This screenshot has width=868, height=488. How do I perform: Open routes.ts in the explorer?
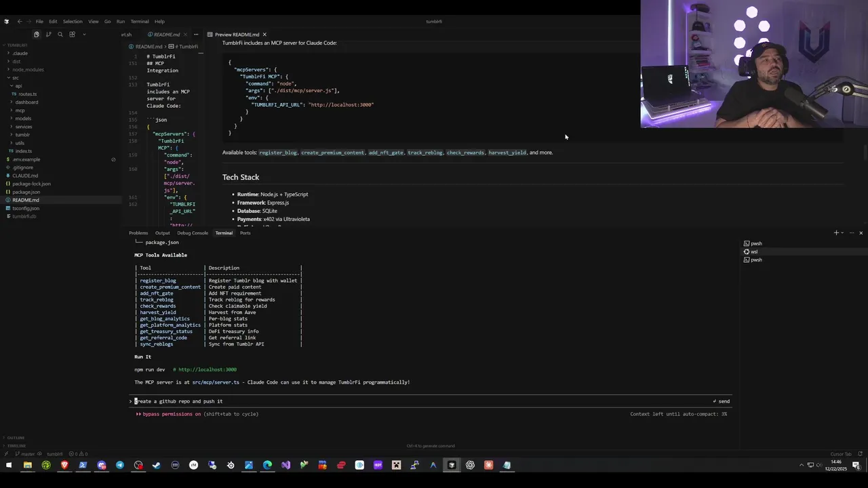point(27,94)
